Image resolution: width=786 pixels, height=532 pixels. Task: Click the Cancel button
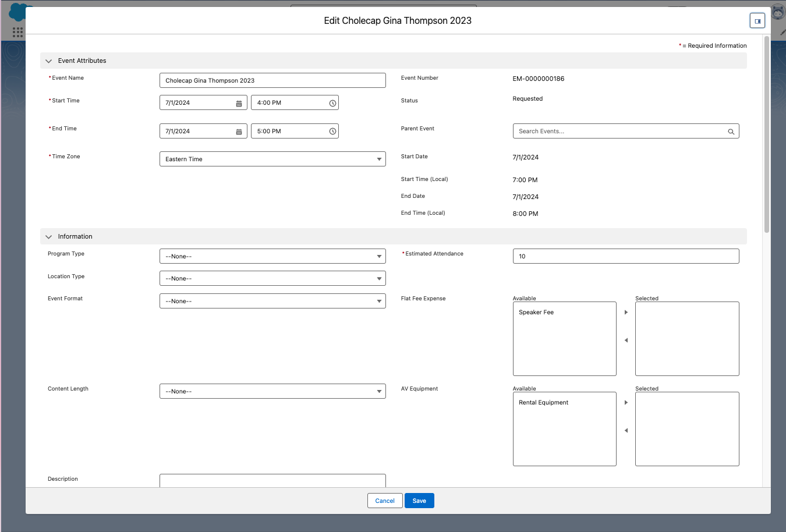[384, 501]
